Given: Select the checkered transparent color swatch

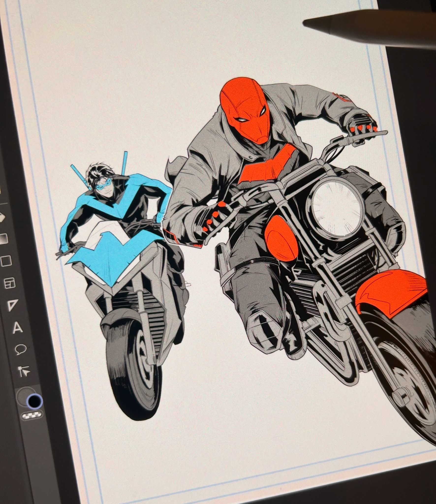Looking at the screenshot, I should [x=32, y=416].
